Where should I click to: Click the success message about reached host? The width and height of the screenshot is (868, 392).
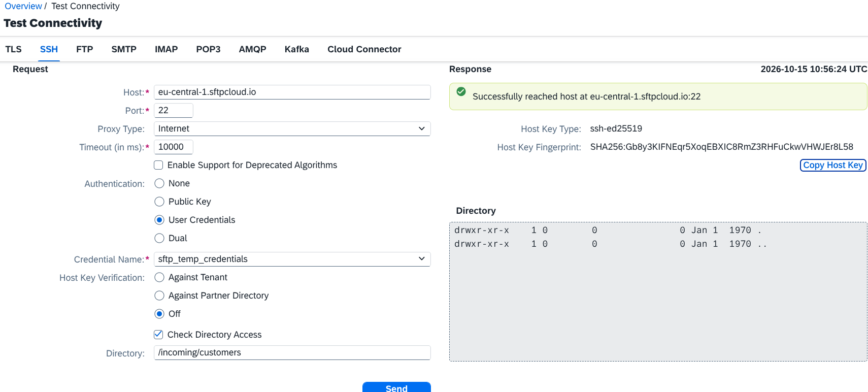click(x=586, y=96)
